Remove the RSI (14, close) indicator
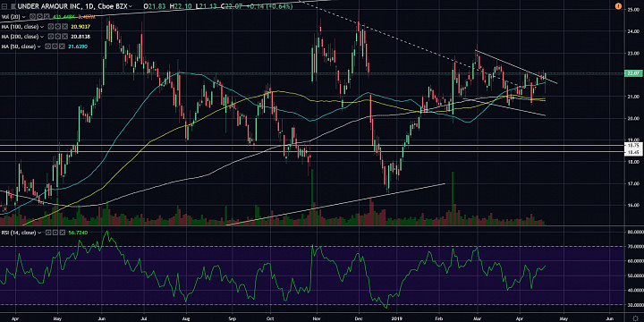 click(x=62, y=233)
